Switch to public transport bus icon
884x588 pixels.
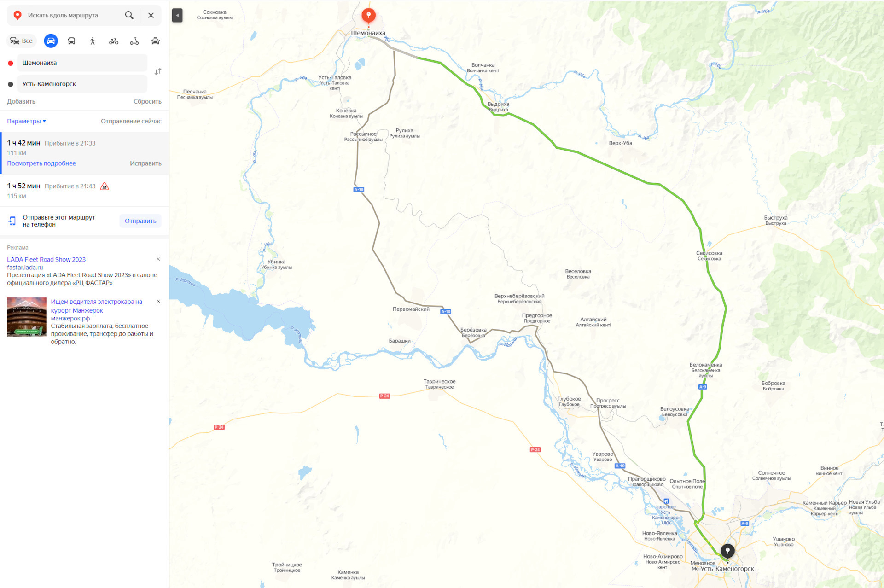tap(71, 41)
